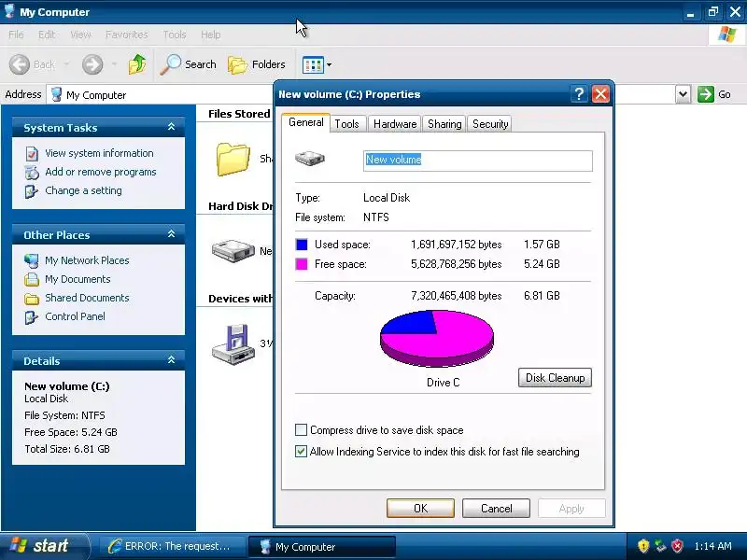Screen dimensions: 747x560
Task: Open the Back history dropdown arrow
Action: (66, 63)
